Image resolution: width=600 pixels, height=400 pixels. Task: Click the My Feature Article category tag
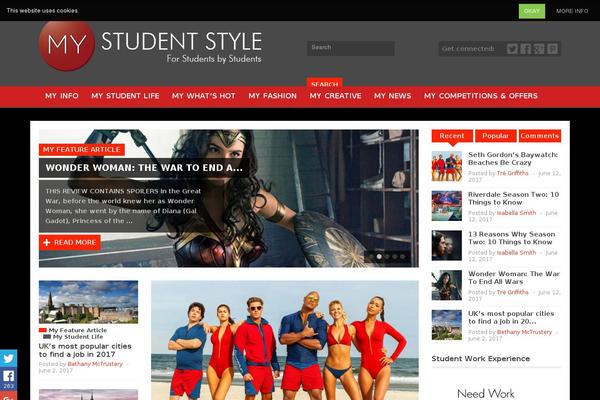pyautogui.click(x=78, y=330)
